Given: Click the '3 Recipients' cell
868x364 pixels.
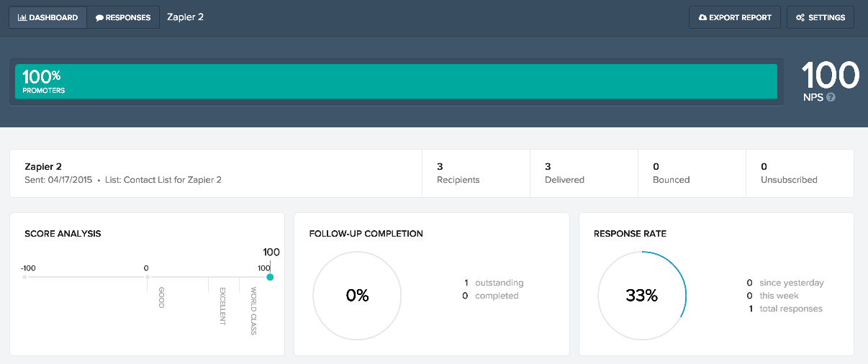Looking at the screenshot, I should (476, 173).
